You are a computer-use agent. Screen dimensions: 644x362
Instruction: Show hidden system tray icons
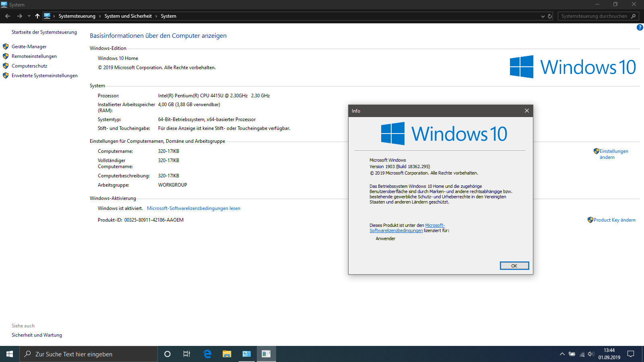(x=562, y=354)
